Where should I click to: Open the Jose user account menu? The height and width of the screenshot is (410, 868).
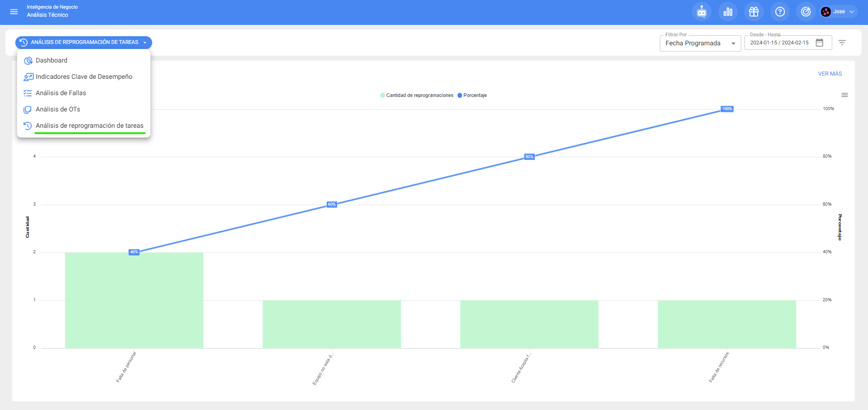pyautogui.click(x=839, y=12)
